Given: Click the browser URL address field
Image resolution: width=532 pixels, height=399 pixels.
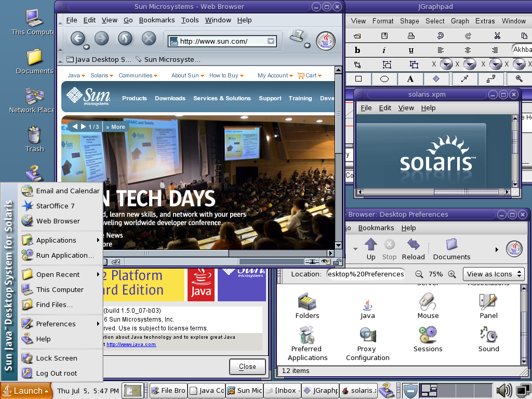Looking at the screenshot, I should (x=222, y=42).
